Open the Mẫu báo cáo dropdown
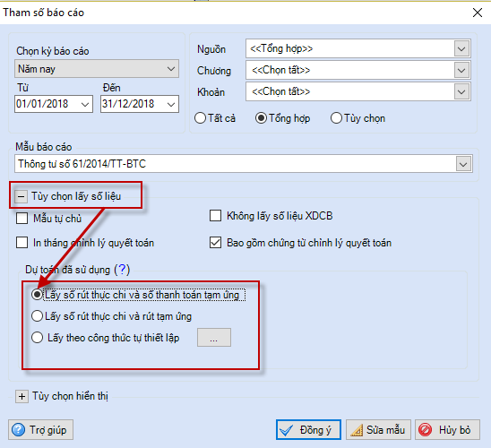Viewport: 491px width, 448px height. [x=464, y=164]
